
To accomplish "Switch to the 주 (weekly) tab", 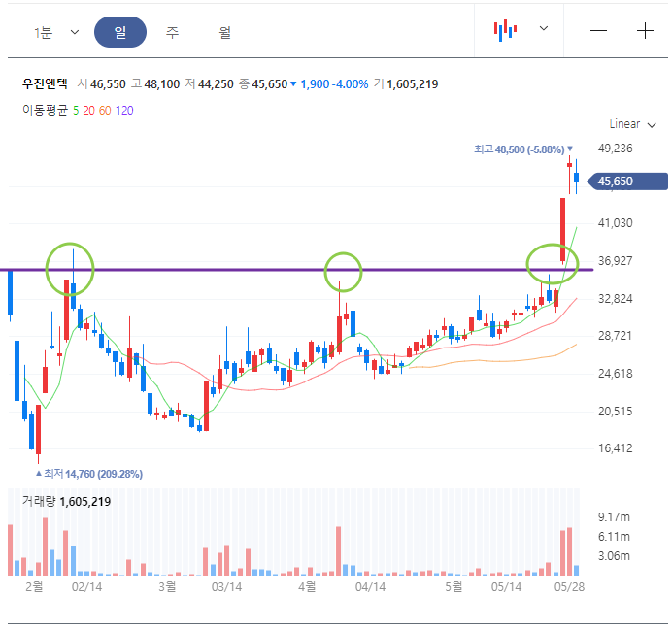I will coord(172,32).
